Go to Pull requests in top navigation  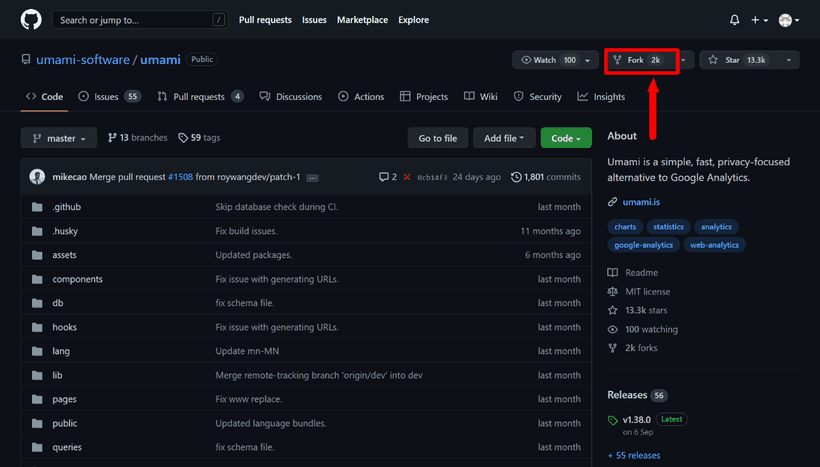(265, 20)
